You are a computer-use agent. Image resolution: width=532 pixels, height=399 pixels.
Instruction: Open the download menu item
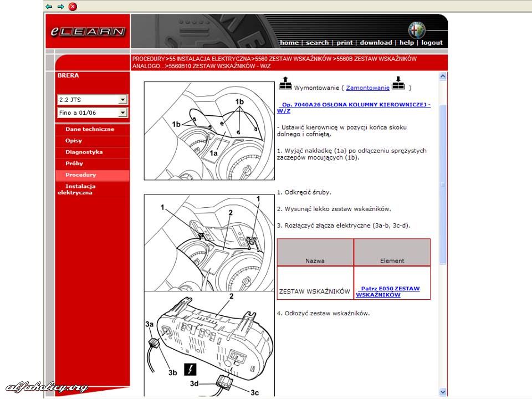click(x=376, y=43)
